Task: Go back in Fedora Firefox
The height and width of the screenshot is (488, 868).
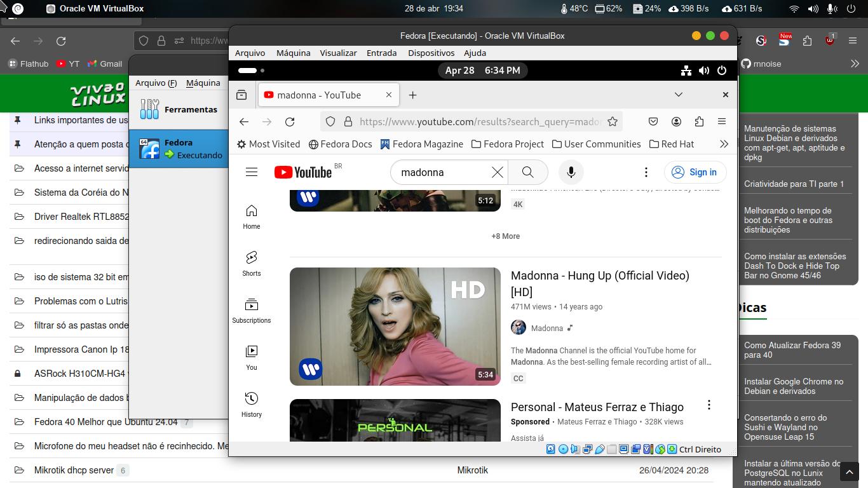Action: pyautogui.click(x=244, y=121)
